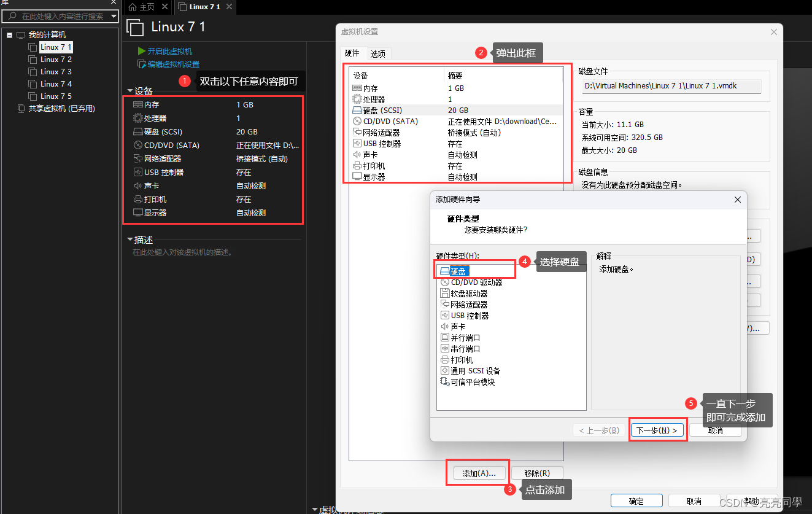Select 并行端口 icon in wizard list
This screenshot has height=514, width=812.
coord(445,338)
